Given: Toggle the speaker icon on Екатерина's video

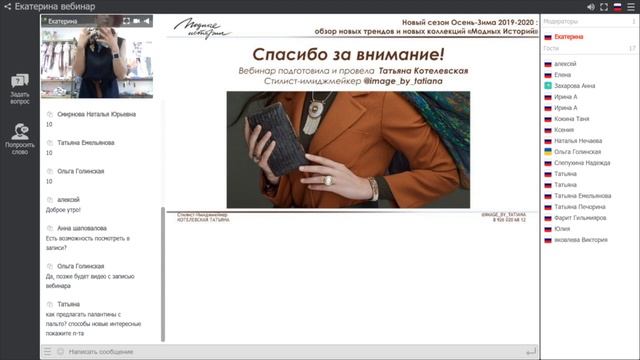Looking at the screenshot, I should 147,21.
